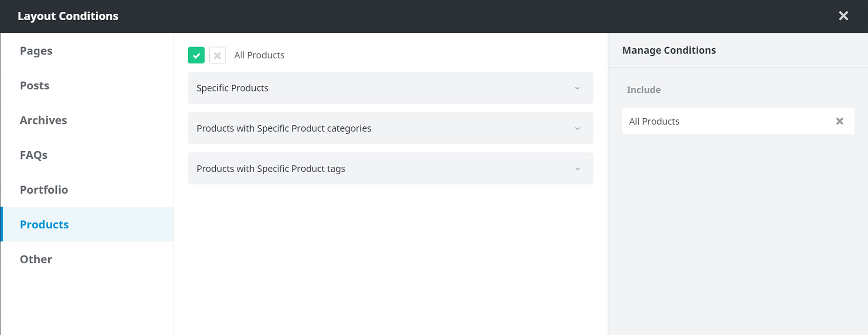Remove All Products from Include conditions
The image size is (868, 335).
[839, 121]
